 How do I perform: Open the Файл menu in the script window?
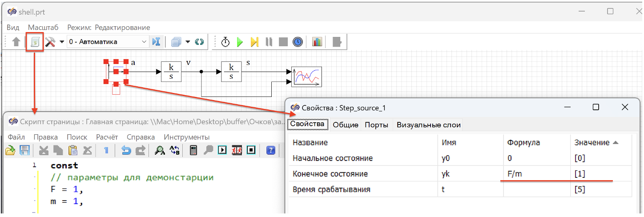[16, 137]
